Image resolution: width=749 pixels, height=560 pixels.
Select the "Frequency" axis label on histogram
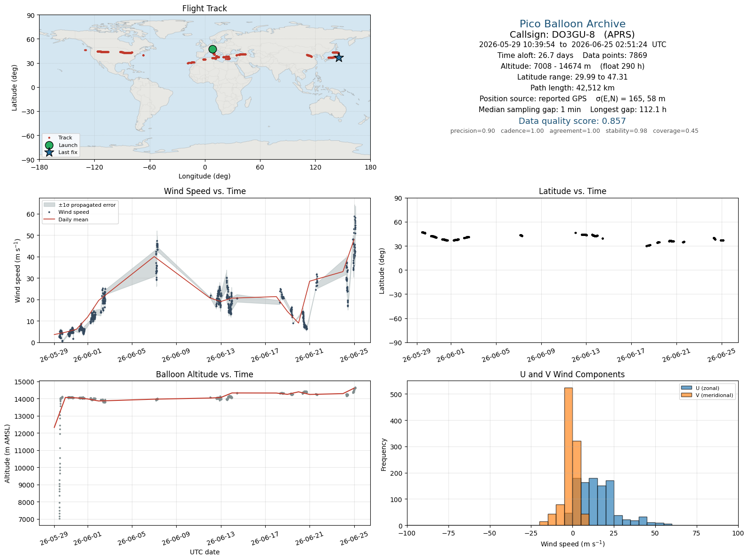click(x=384, y=454)
